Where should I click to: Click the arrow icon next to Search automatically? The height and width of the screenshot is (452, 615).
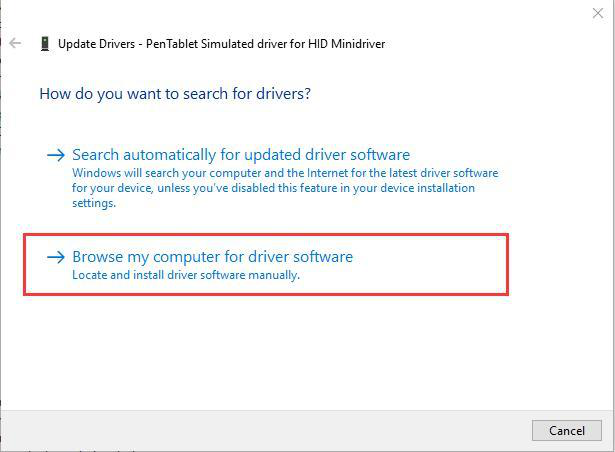coord(56,155)
